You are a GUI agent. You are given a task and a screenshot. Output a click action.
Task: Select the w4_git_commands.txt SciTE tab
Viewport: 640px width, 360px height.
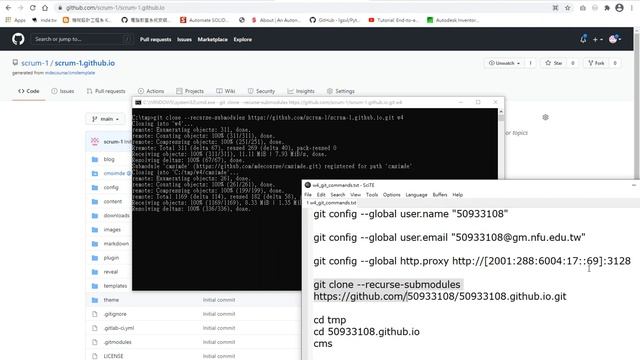[x=331, y=203]
